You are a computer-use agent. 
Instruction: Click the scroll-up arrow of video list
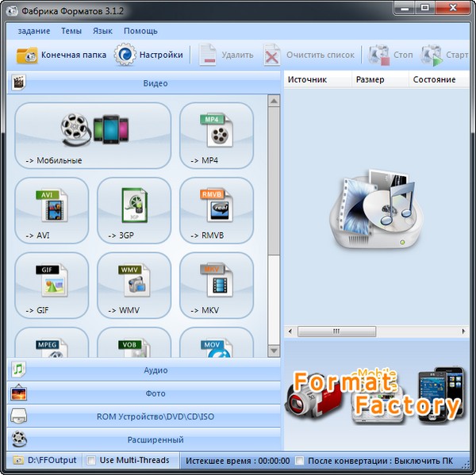click(x=274, y=101)
